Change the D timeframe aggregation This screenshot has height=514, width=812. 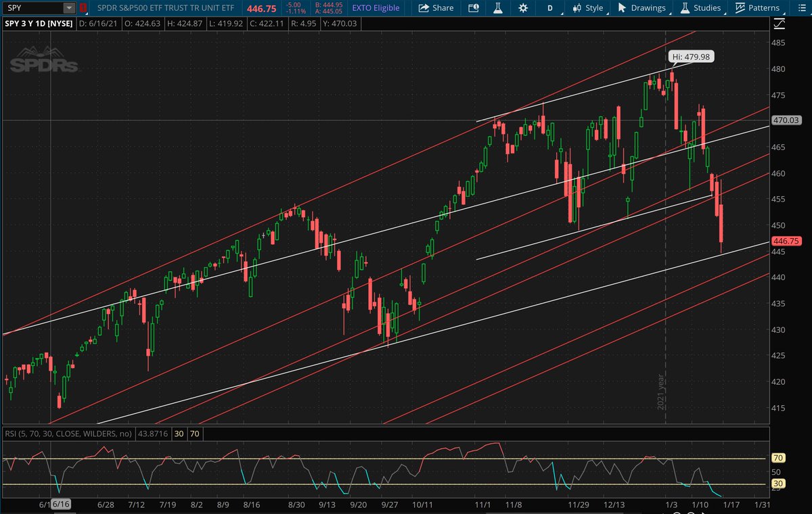(x=550, y=9)
